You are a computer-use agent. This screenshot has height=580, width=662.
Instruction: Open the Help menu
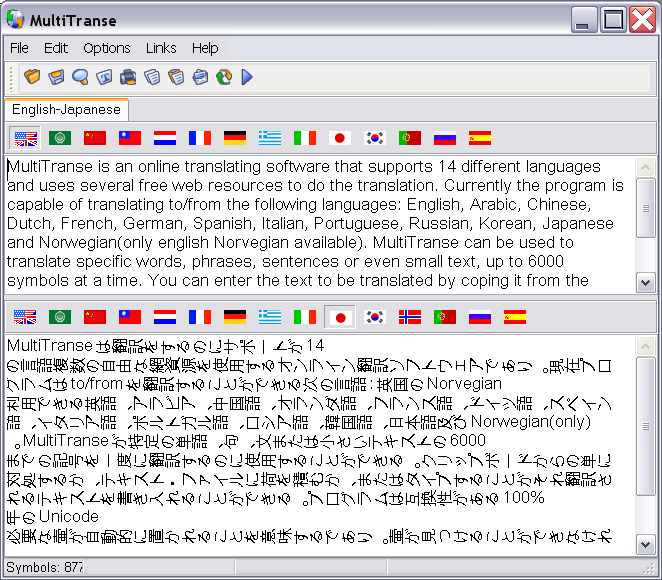point(205,48)
